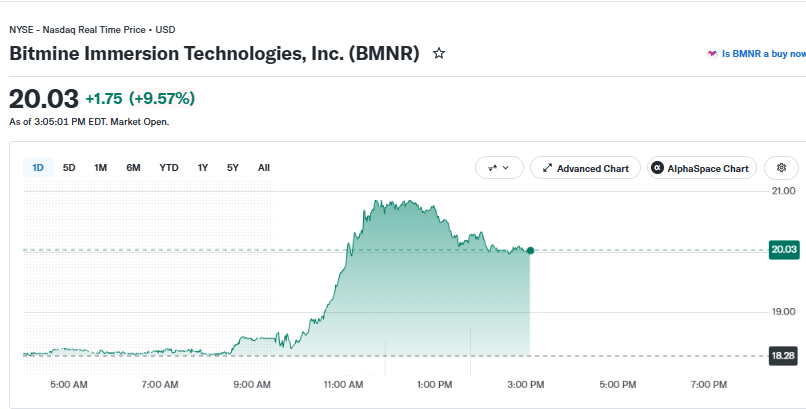The height and width of the screenshot is (409, 806).
Task: Open the Advanced Chart
Action: coord(585,168)
